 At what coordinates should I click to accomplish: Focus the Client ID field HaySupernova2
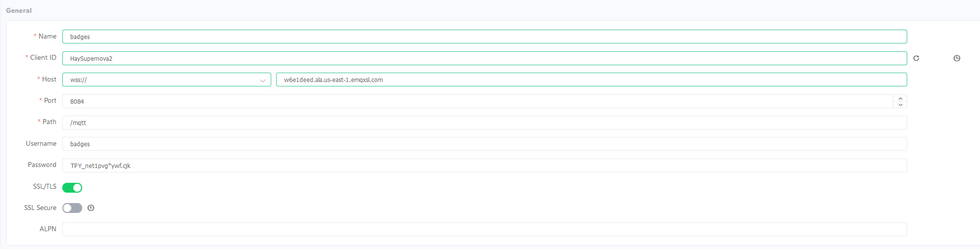(484, 58)
